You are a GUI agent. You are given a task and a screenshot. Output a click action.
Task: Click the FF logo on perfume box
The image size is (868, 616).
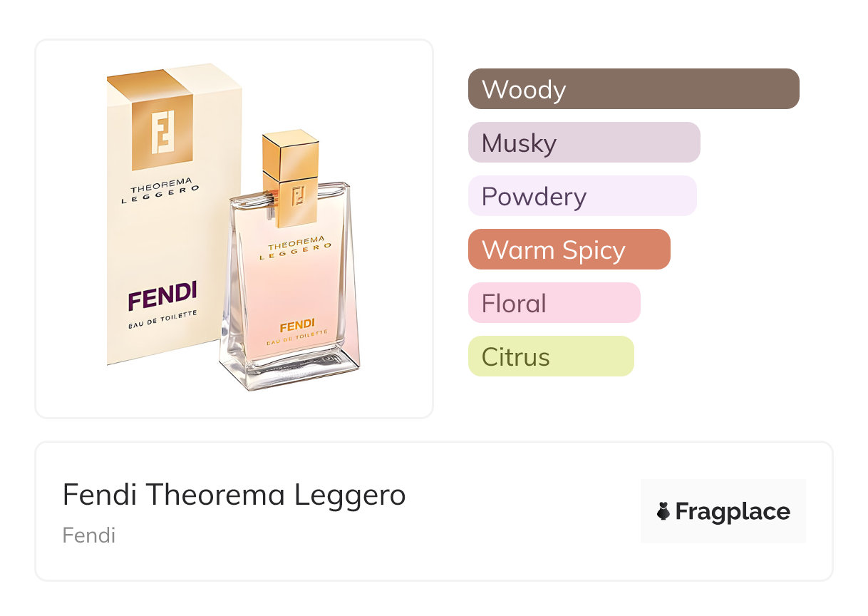click(162, 132)
